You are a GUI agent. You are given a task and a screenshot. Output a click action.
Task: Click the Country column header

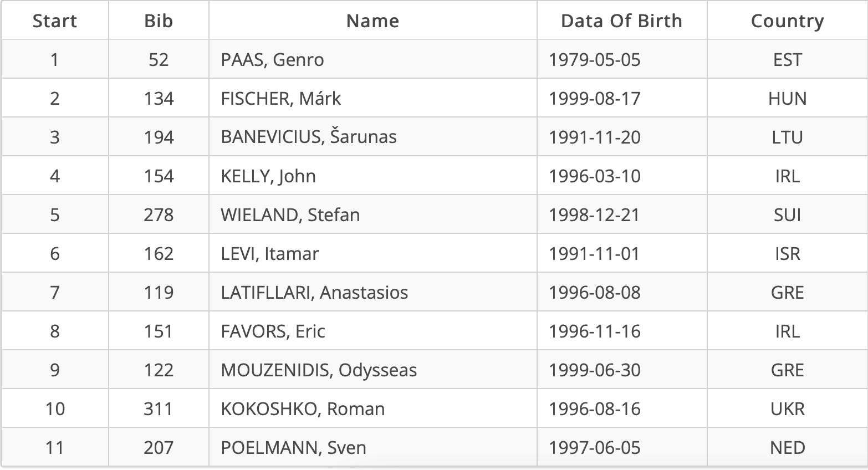(787, 21)
